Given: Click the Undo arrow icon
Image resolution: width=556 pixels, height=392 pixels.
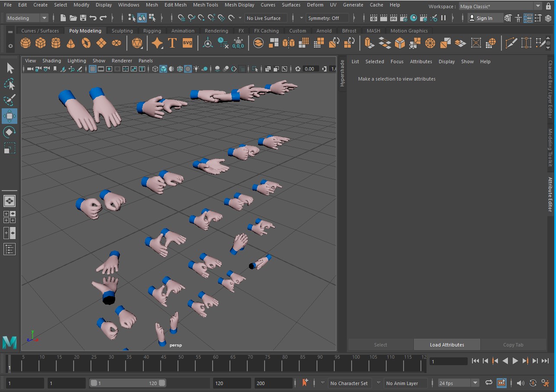Looking at the screenshot, I should (93, 18).
